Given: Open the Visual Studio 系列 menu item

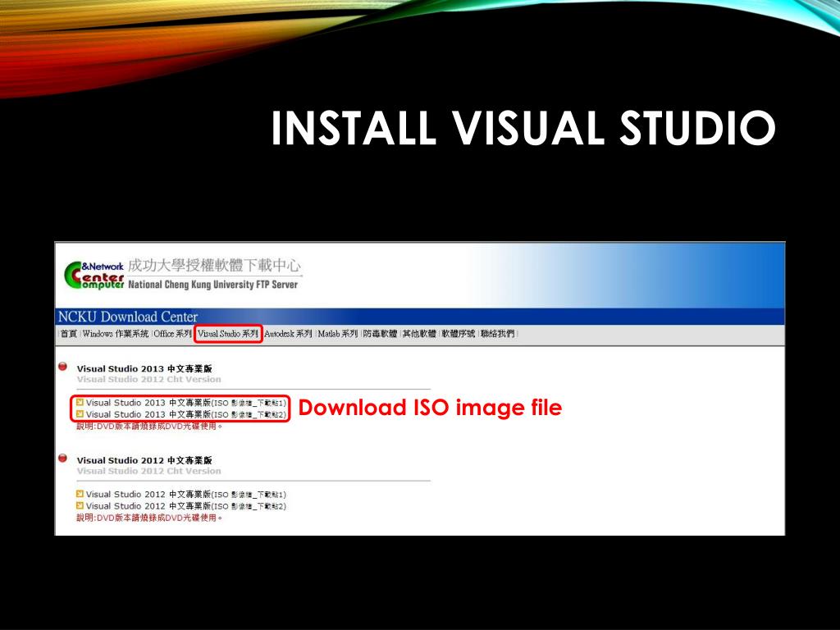Looking at the screenshot, I should pos(228,334).
